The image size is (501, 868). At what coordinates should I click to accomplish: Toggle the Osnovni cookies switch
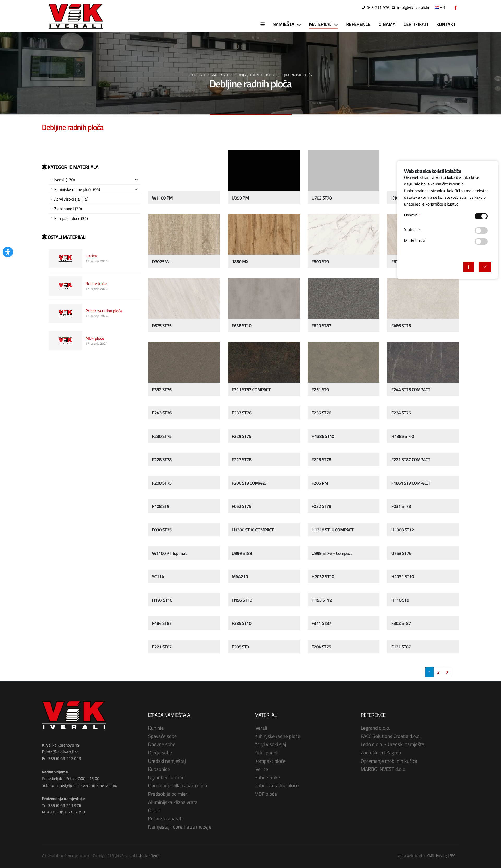[481, 216]
